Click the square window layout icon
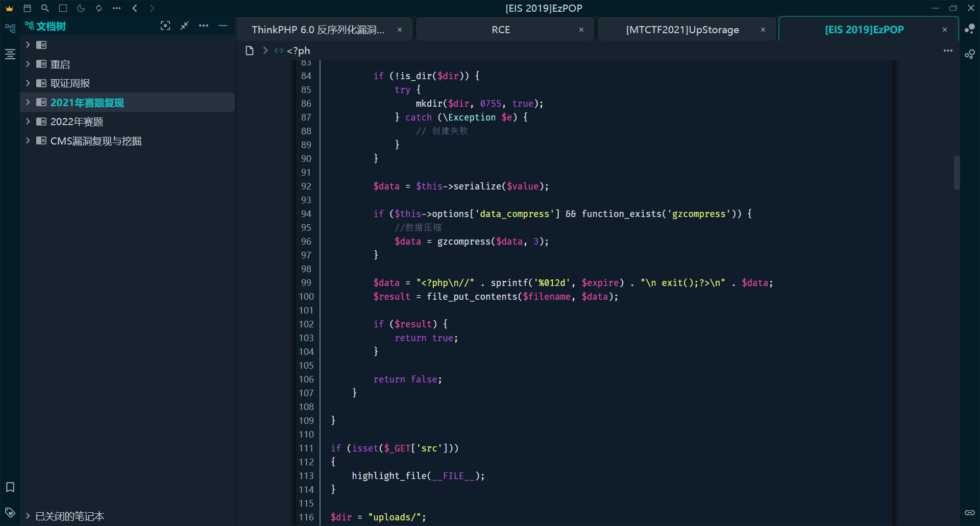Viewport: 980px width, 526px height. point(63,8)
